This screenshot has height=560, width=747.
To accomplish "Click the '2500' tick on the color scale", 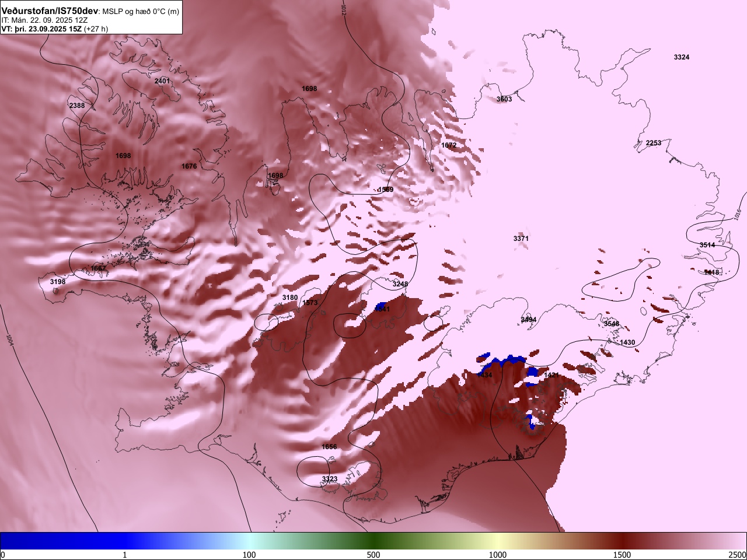I will coord(738,554).
